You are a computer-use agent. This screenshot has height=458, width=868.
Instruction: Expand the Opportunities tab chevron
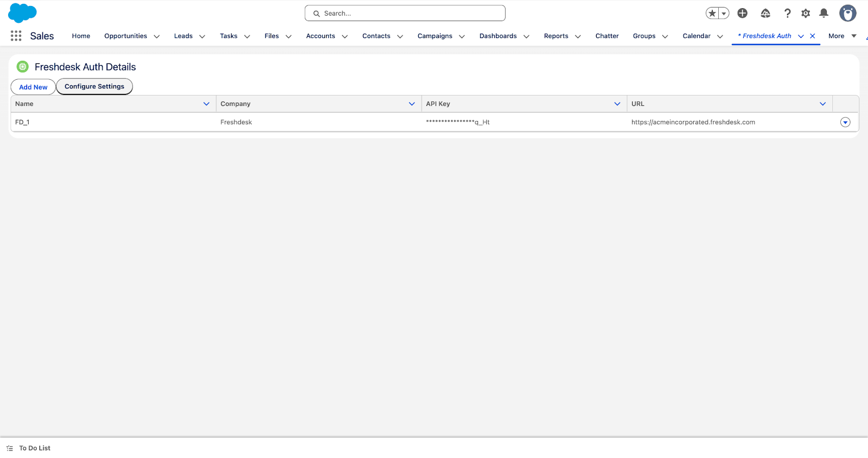(157, 36)
